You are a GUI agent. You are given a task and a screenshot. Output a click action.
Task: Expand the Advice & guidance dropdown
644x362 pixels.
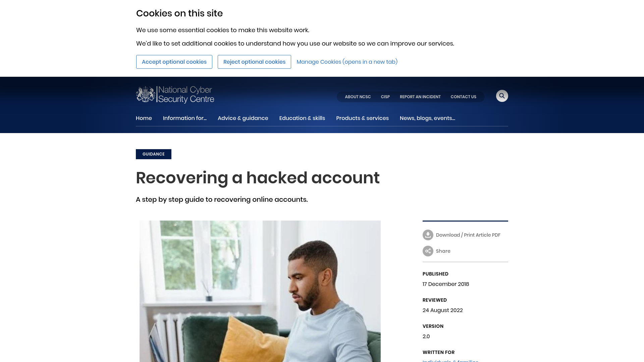click(x=243, y=118)
